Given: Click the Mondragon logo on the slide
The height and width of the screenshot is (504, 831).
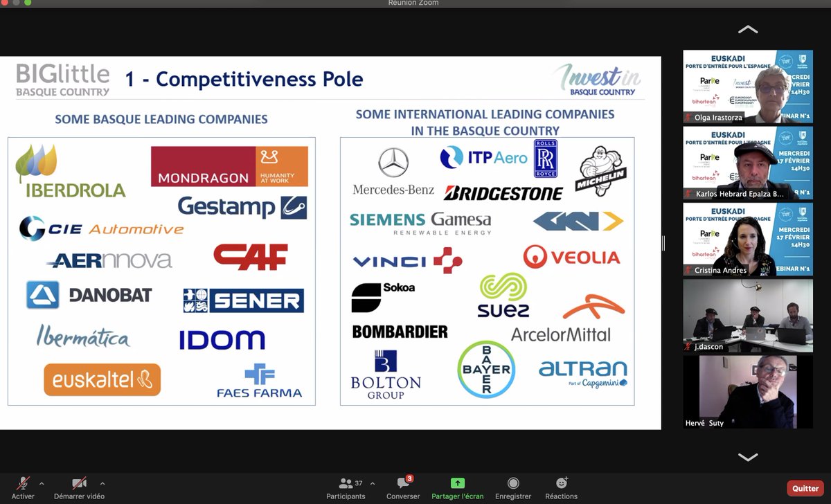Looking at the screenshot, I should click(229, 166).
